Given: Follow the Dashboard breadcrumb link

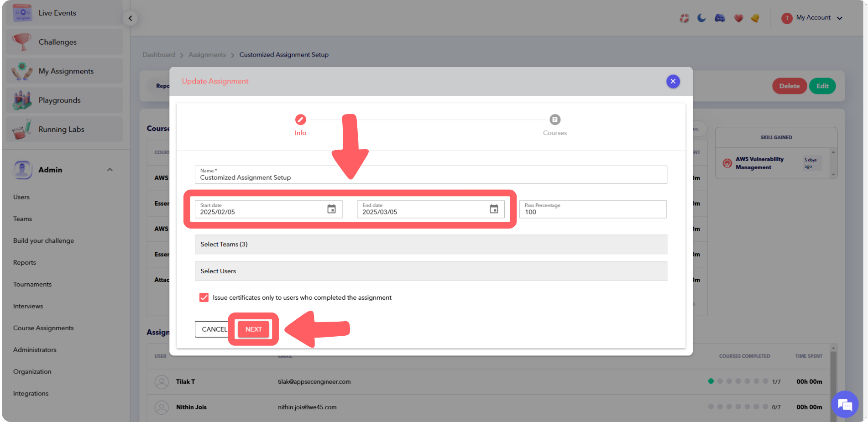Looking at the screenshot, I should [x=158, y=54].
